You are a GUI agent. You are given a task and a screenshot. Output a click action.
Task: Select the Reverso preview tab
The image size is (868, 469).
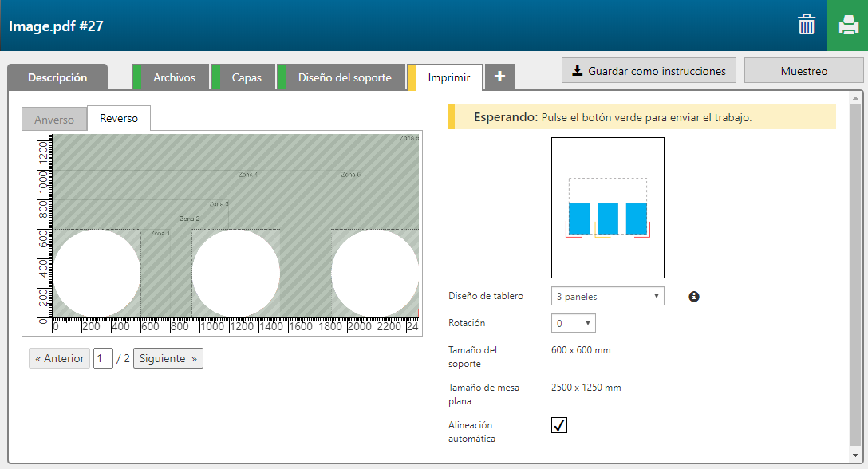(x=119, y=119)
